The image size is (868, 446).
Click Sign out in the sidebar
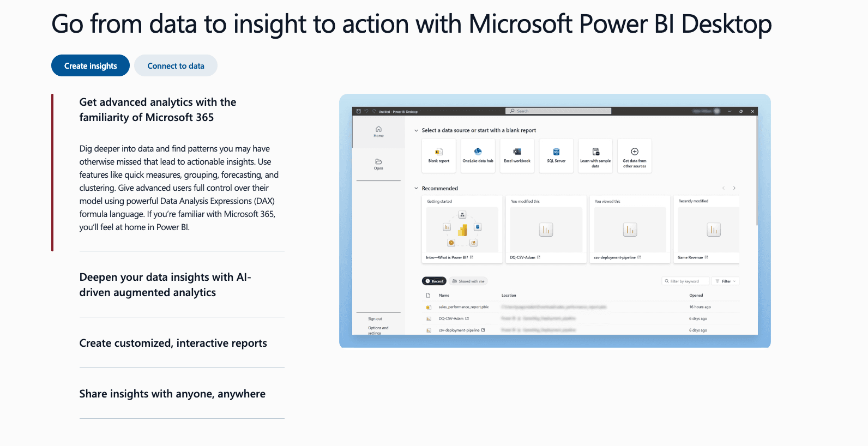pyautogui.click(x=375, y=319)
